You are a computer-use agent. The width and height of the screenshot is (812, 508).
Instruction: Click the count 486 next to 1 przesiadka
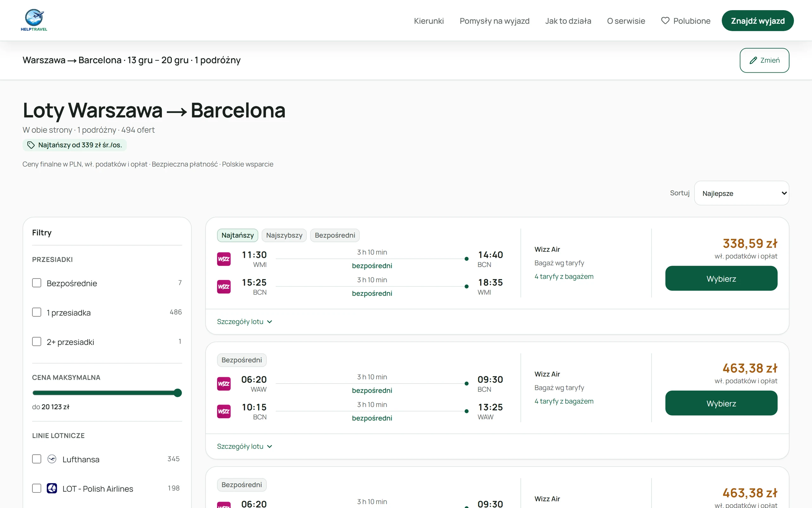pyautogui.click(x=176, y=312)
